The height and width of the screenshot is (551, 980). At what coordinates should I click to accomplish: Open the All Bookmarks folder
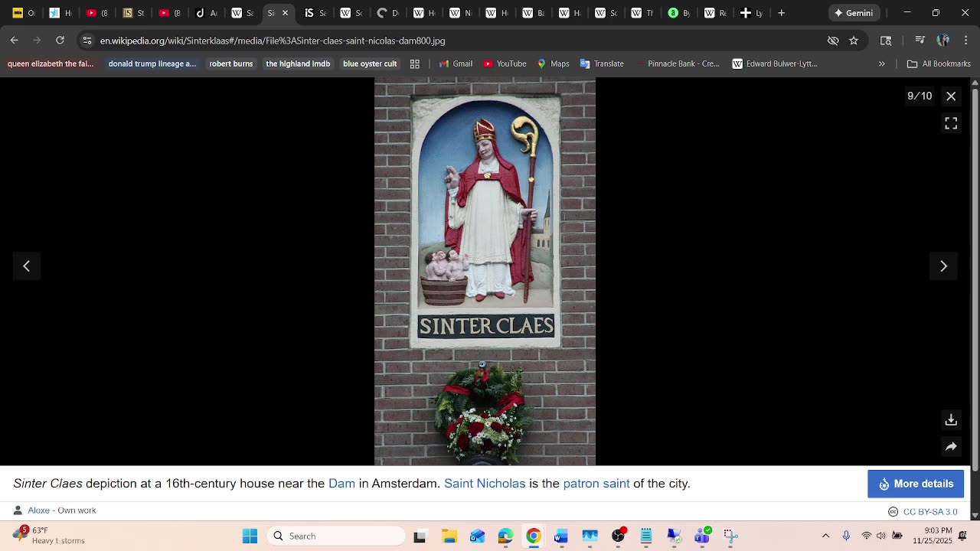939,64
